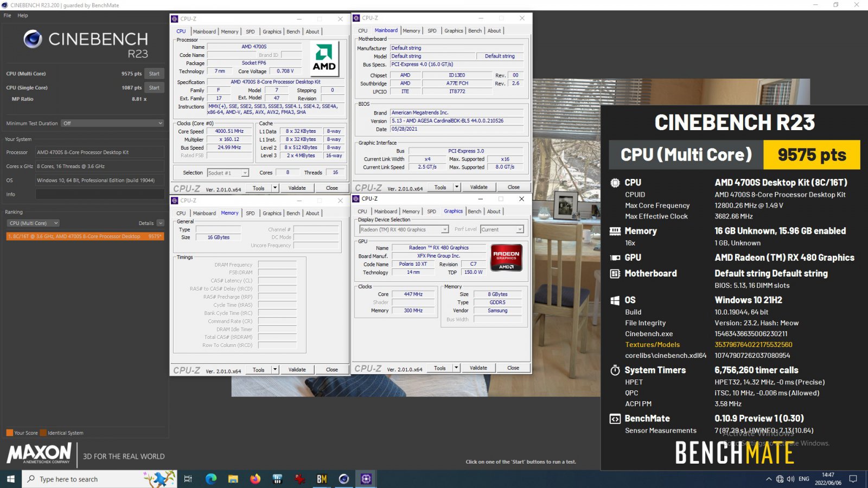This screenshot has width=868, height=488.
Task: Click the Cinebench title bar icon
Action: 5,5
